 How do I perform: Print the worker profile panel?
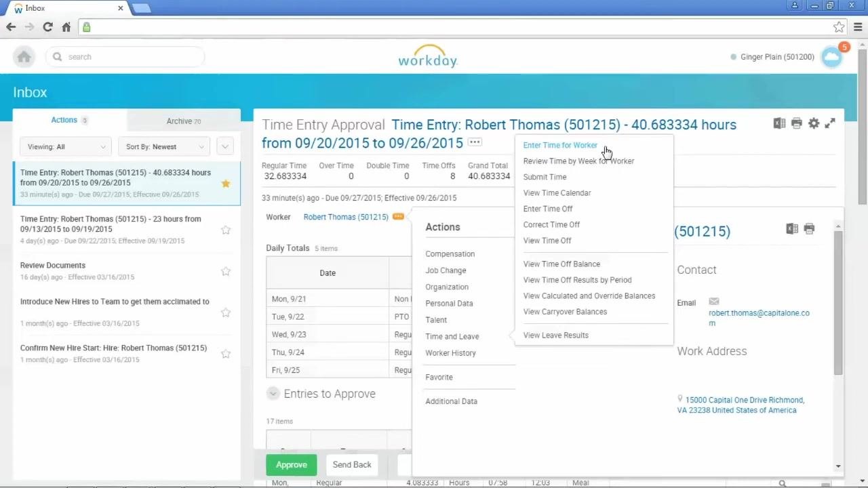[x=809, y=229]
